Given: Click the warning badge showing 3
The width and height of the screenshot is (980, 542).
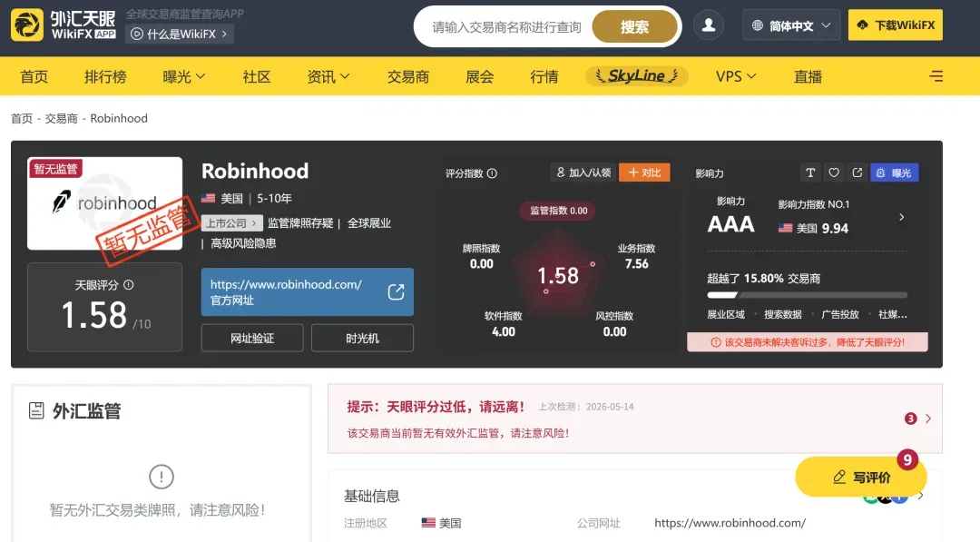Looking at the screenshot, I should tap(911, 419).
